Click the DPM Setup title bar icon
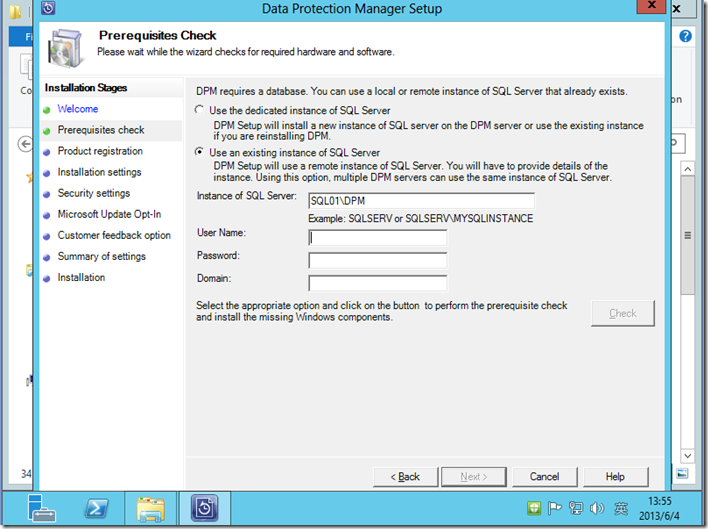This screenshot has height=529, width=708. click(x=48, y=8)
